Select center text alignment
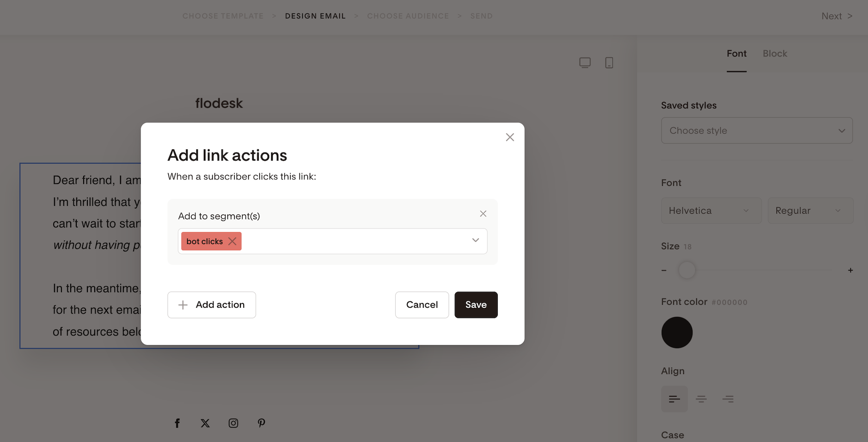 (x=701, y=399)
